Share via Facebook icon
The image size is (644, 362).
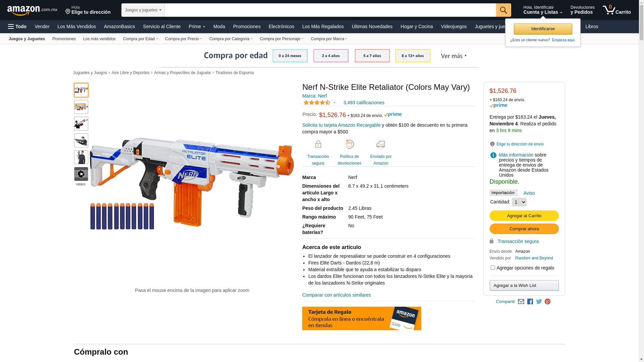(530, 302)
